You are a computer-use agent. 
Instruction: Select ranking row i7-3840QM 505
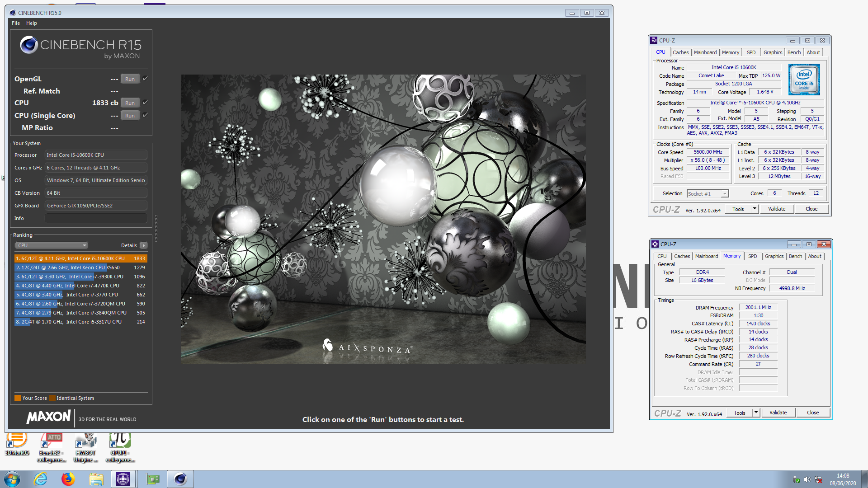coord(81,313)
